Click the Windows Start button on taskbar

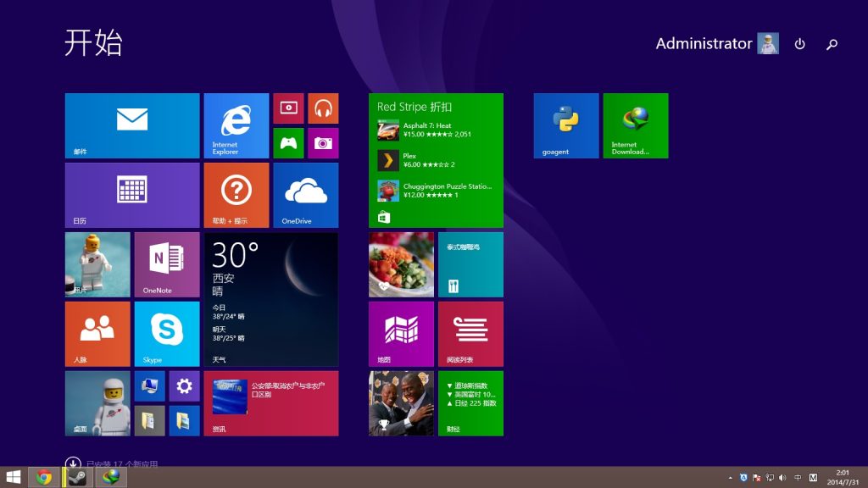[x=13, y=477]
